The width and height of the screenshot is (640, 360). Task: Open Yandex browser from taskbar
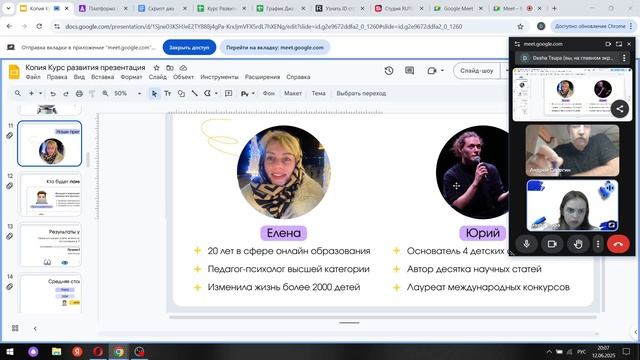click(77, 351)
